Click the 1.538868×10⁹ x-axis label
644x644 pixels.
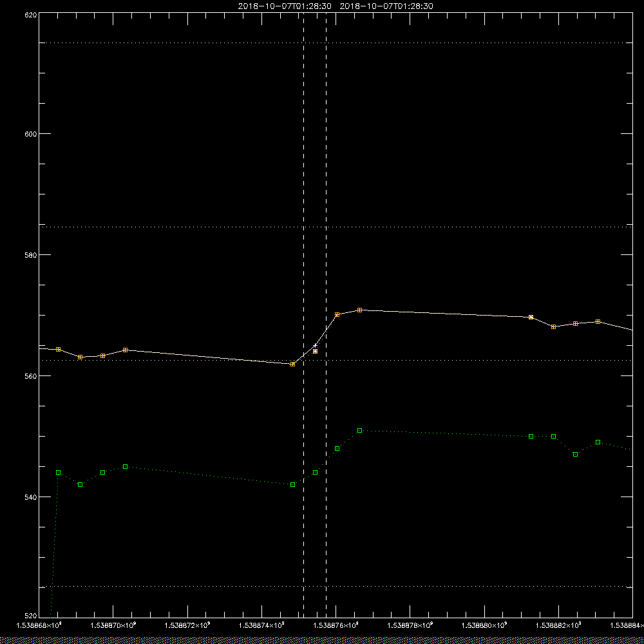[39, 625]
